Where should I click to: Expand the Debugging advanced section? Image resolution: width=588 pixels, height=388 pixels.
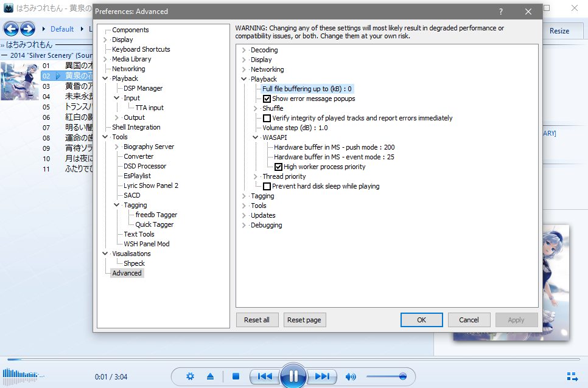[x=243, y=225]
